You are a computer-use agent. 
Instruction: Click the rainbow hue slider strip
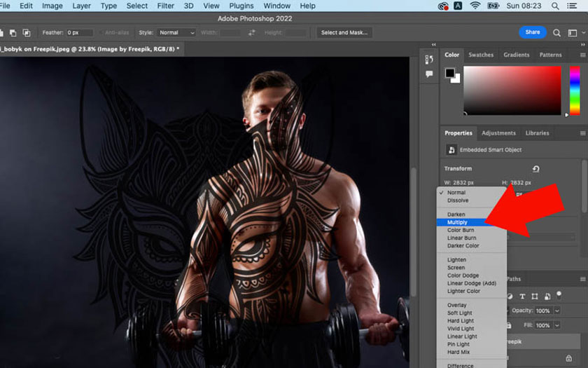[x=574, y=90]
